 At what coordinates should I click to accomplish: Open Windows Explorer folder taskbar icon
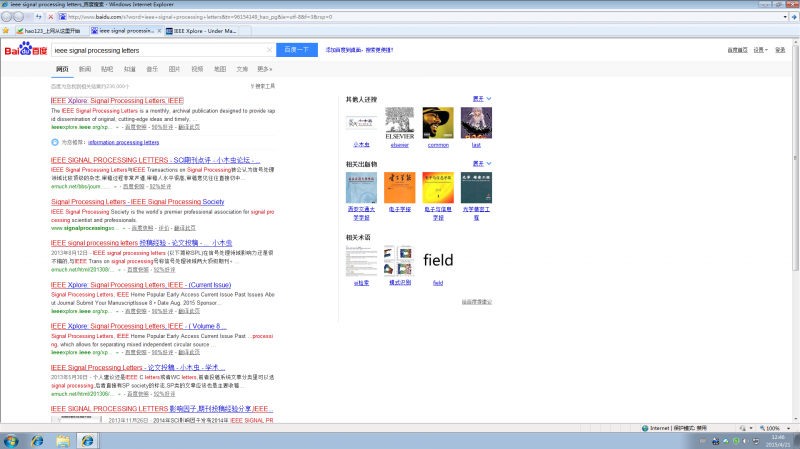click(62, 440)
